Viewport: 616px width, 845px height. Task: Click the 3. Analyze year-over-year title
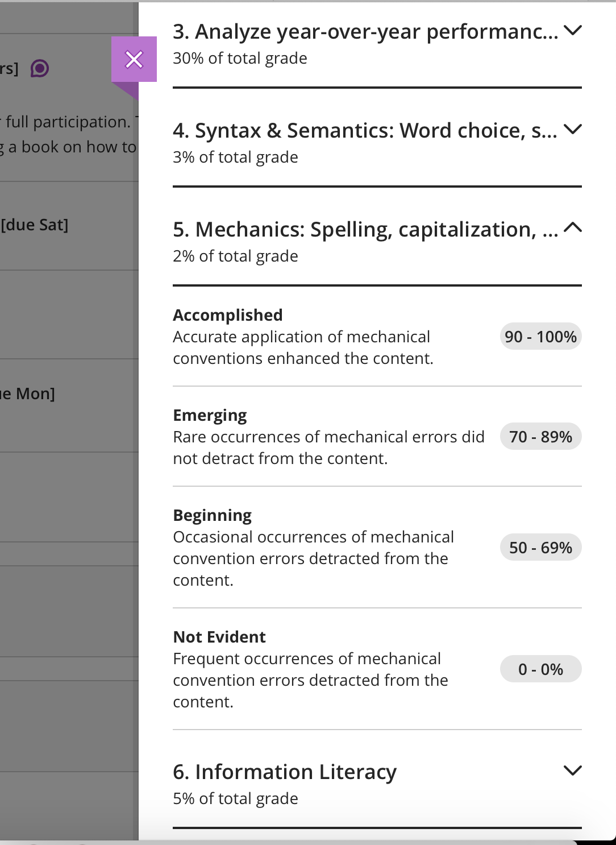[x=365, y=31]
